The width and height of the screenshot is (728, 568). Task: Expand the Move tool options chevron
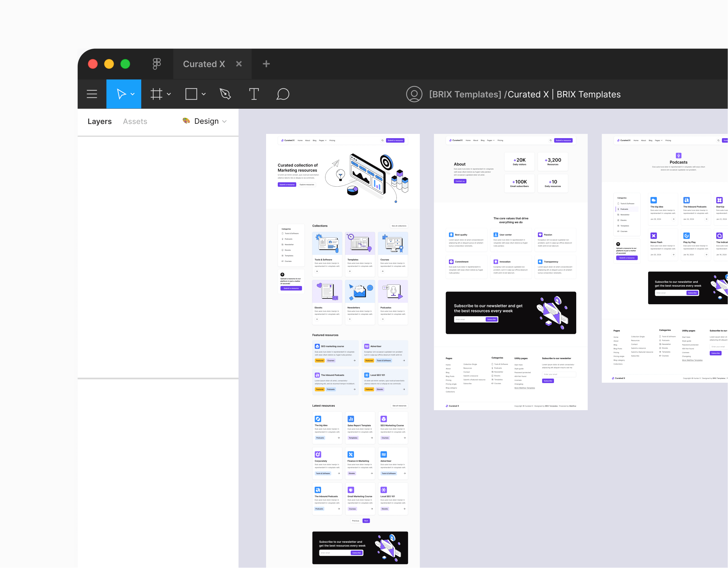tap(132, 94)
